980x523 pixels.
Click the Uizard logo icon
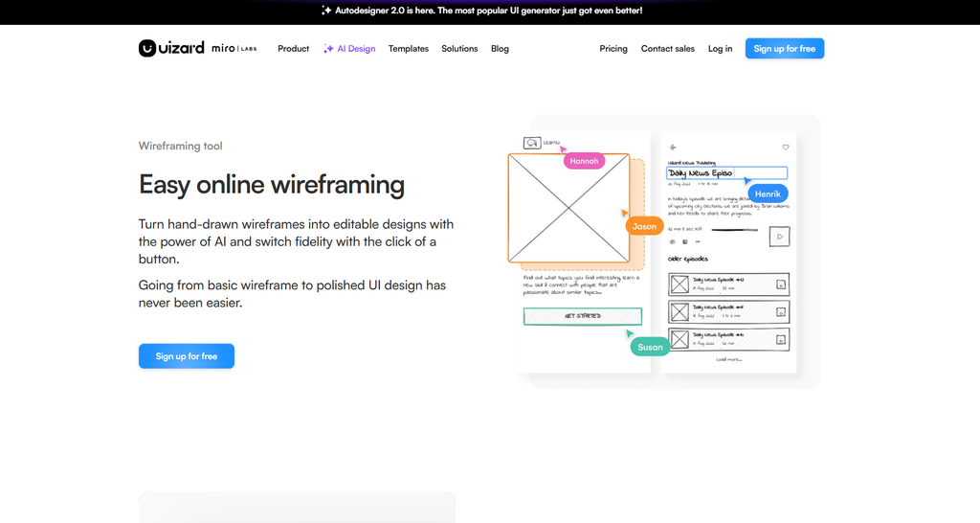[x=146, y=48]
